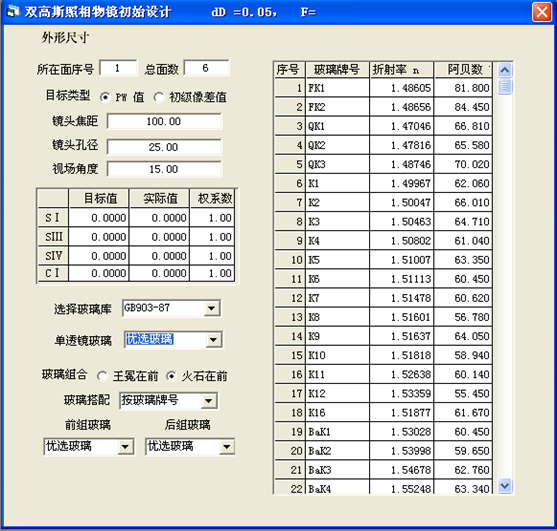Open the 选择玻璃库 GB903-87 dropdown
The image size is (557, 531).
[211, 308]
